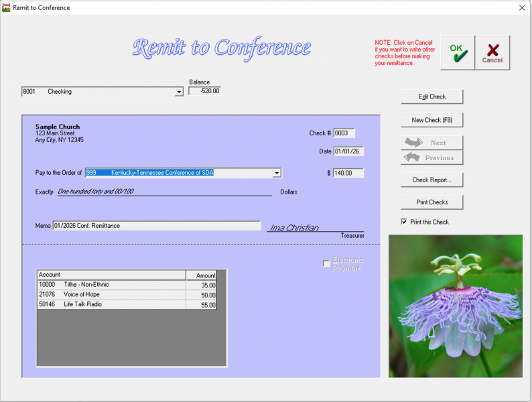532x402 pixels.
Task: Click the dollar amount field
Action: coord(348,173)
